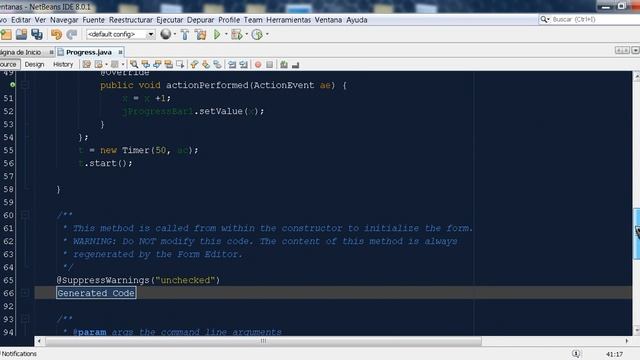This screenshot has height=360, width=640.
Task: Build the project with the hammer icon
Action: tap(185, 35)
